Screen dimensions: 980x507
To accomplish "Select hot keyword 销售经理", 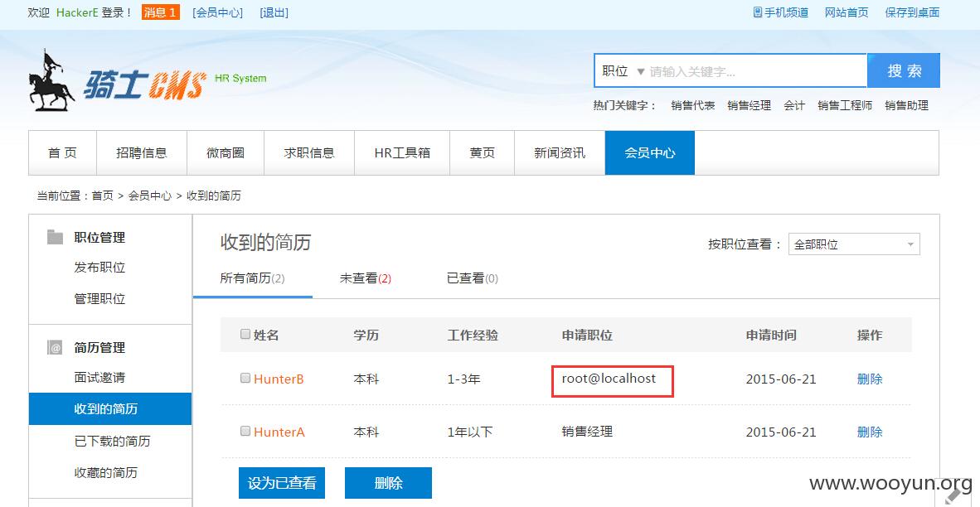I will tap(750, 105).
